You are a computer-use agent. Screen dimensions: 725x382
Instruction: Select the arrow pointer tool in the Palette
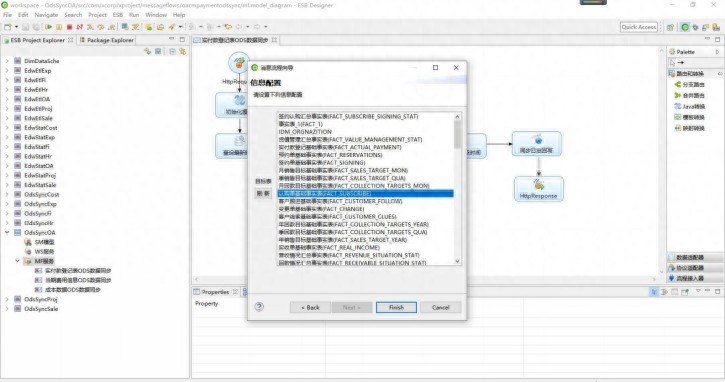[x=672, y=62]
